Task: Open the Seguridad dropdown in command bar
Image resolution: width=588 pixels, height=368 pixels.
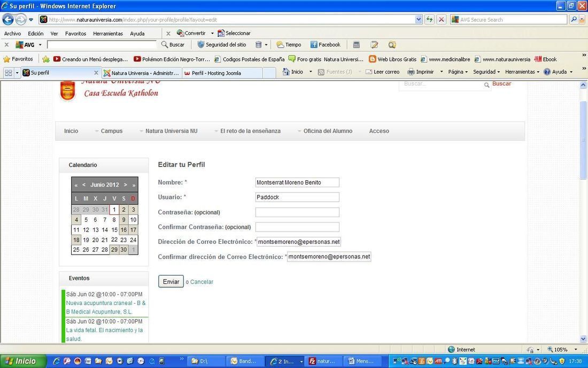Action: pos(486,72)
